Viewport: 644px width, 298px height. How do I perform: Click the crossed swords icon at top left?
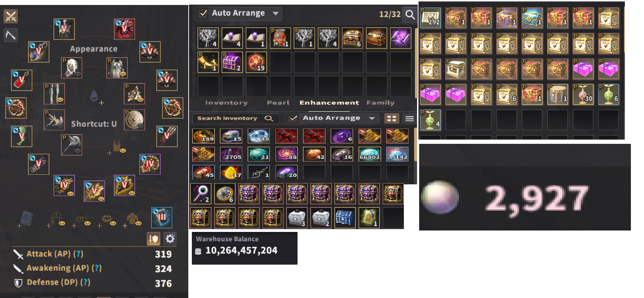tap(11, 16)
